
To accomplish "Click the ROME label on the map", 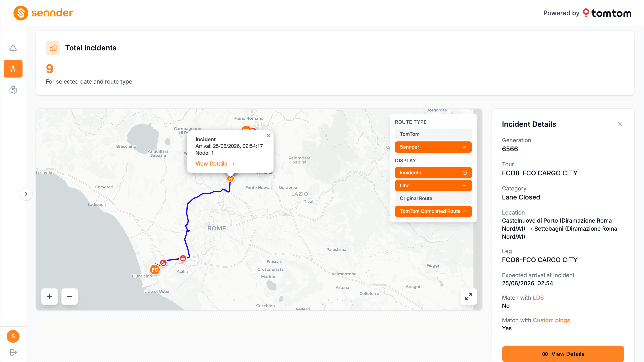I will [216, 228].
